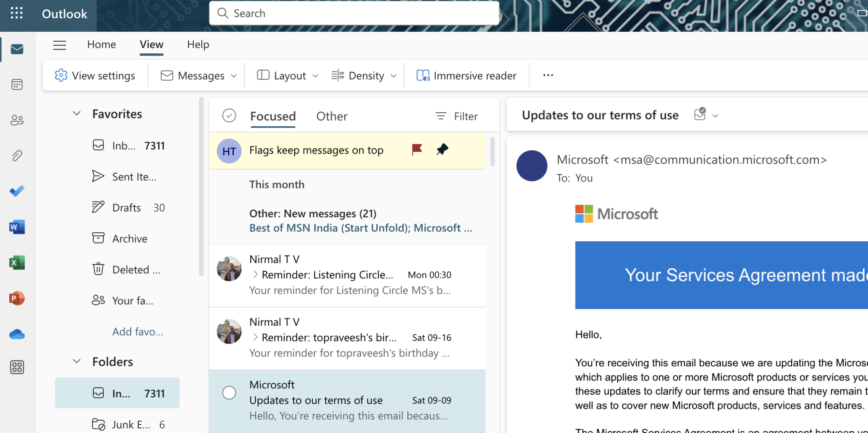The height and width of the screenshot is (433, 868).
Task: Open Favorites Inbox with 7311 unread
Action: [x=128, y=145]
